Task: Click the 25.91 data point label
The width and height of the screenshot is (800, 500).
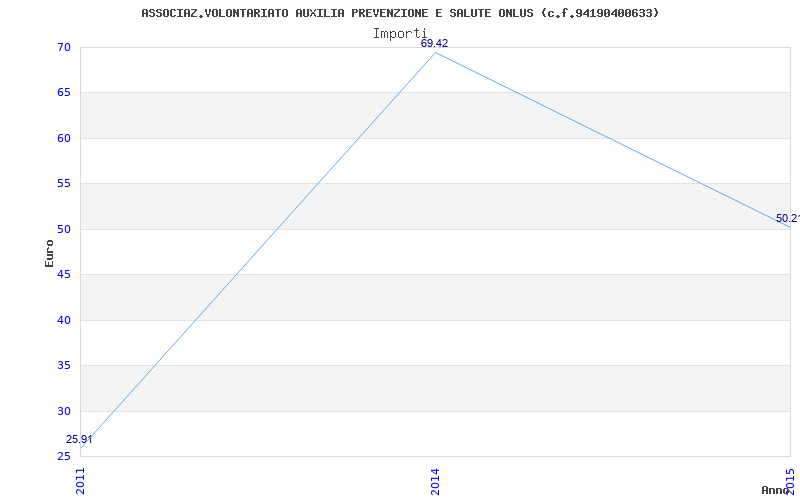Action: (79, 439)
